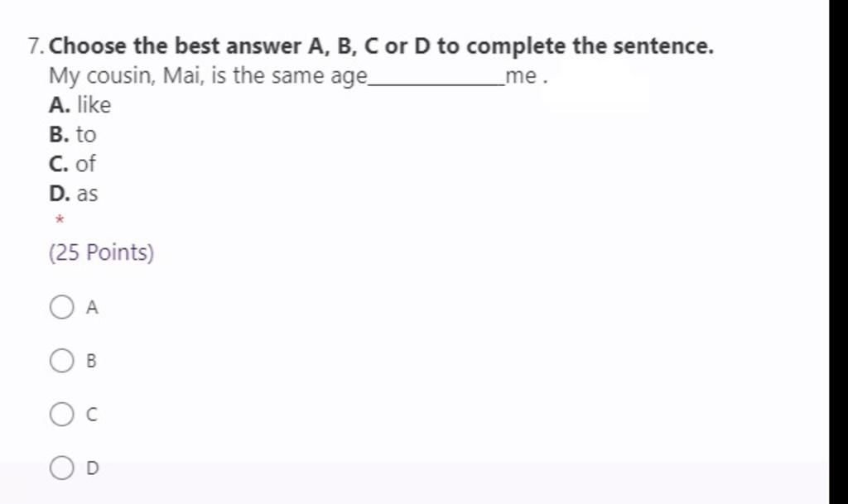Click the black bar at right edge
848x504 pixels.
coord(838,252)
